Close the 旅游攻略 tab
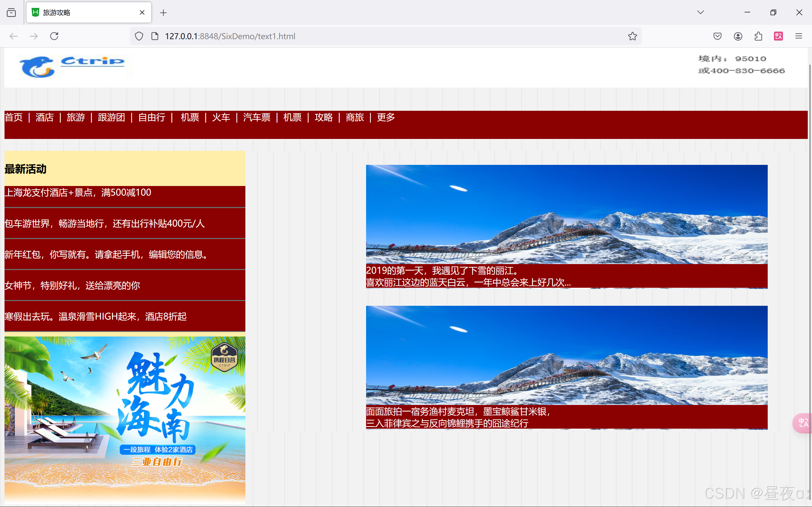812x507 pixels. point(142,12)
